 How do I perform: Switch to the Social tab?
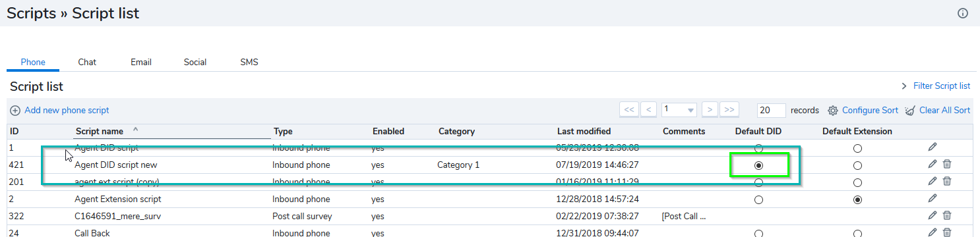click(x=195, y=62)
